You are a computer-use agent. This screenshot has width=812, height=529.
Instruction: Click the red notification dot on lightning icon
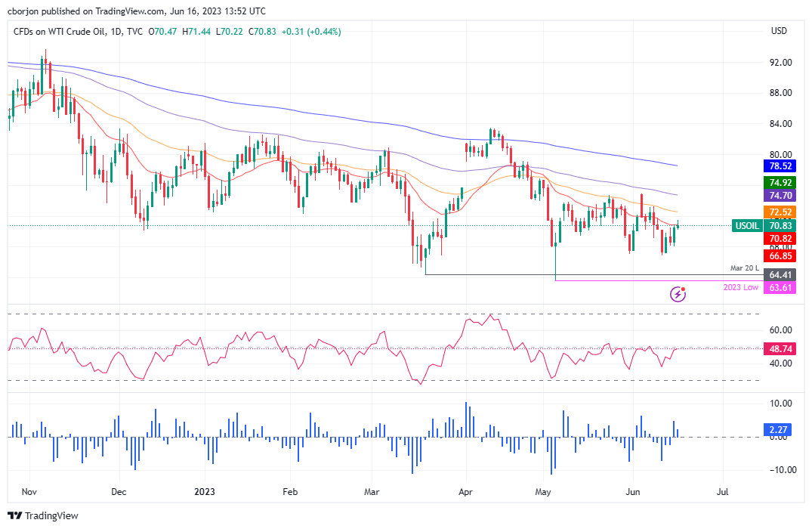click(x=681, y=288)
